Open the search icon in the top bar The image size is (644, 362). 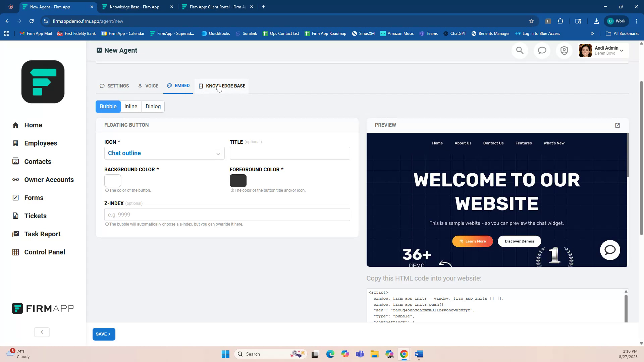(520, 50)
